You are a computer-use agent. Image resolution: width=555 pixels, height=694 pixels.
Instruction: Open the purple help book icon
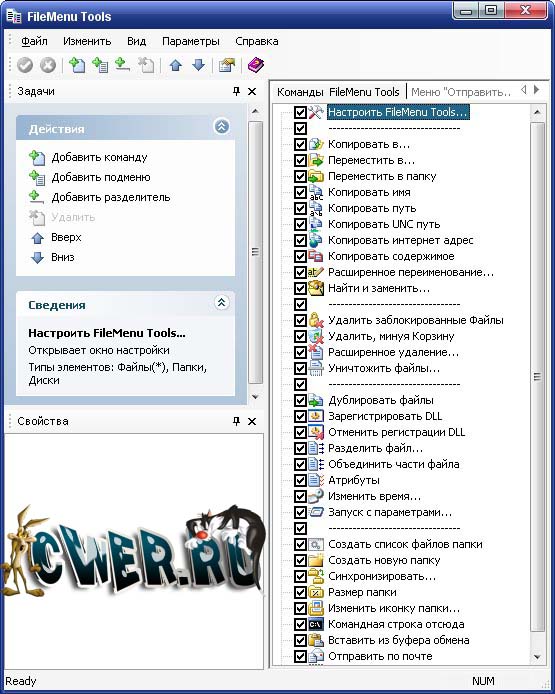255,66
